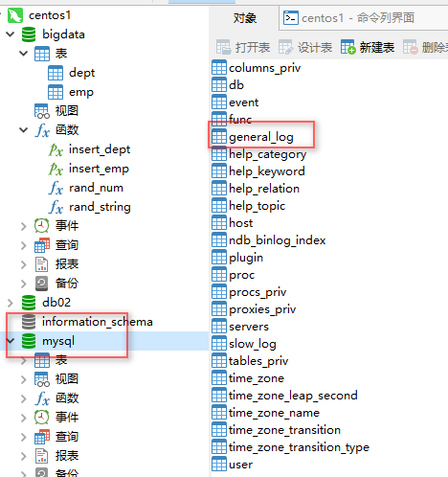Click the emp table icon
This screenshot has height=477, width=448.
click(56, 92)
